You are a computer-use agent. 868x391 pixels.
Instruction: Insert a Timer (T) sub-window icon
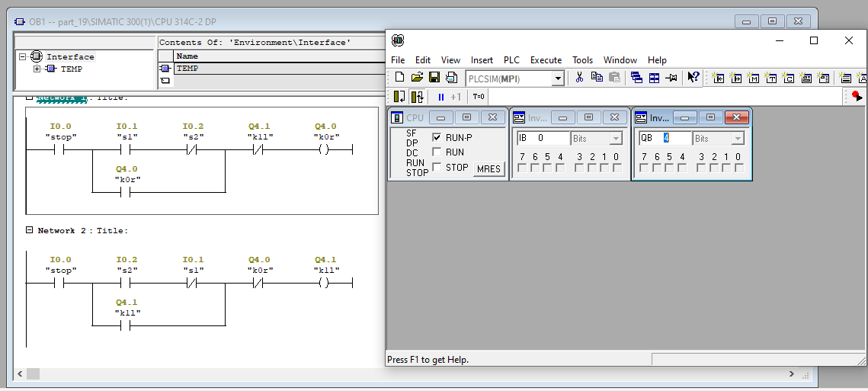coord(770,78)
